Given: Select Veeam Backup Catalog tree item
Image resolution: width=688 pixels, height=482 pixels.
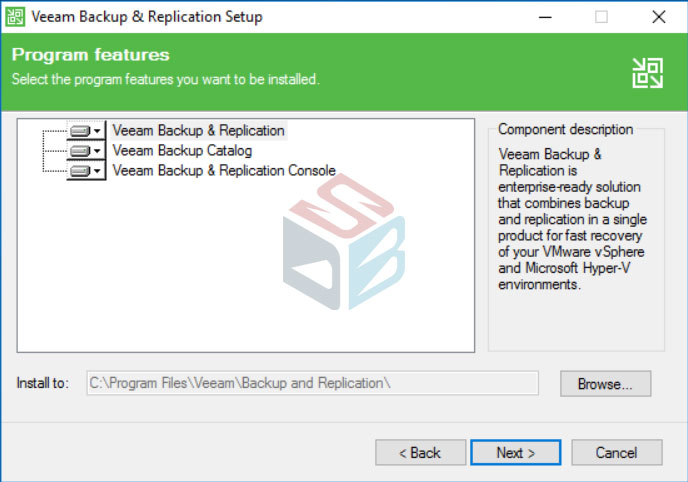Looking at the screenshot, I should point(182,151).
